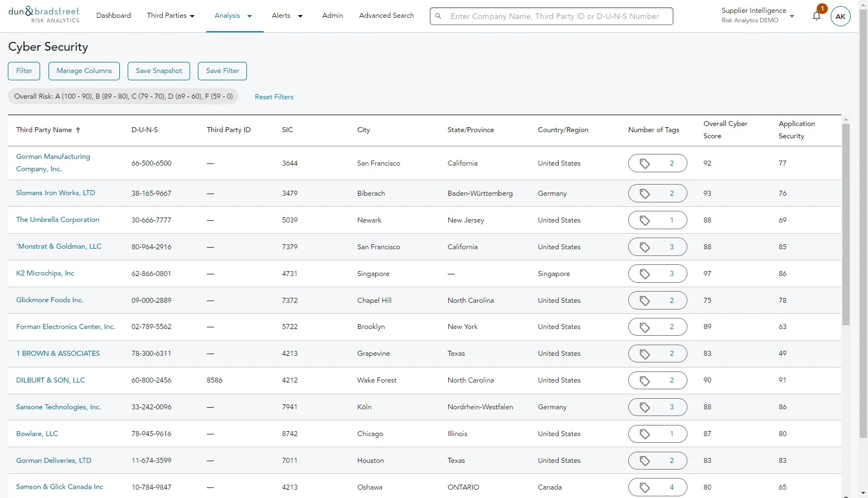Image resolution: width=868 pixels, height=498 pixels.
Task: Click the Dun & Bradstreet logo
Action: pyautogui.click(x=44, y=15)
